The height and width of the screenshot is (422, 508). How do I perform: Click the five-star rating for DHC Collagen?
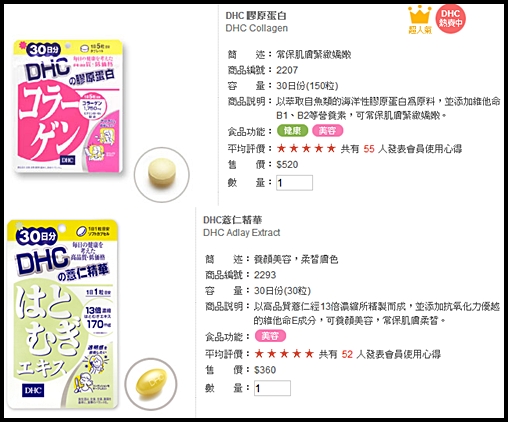pyautogui.click(x=306, y=149)
